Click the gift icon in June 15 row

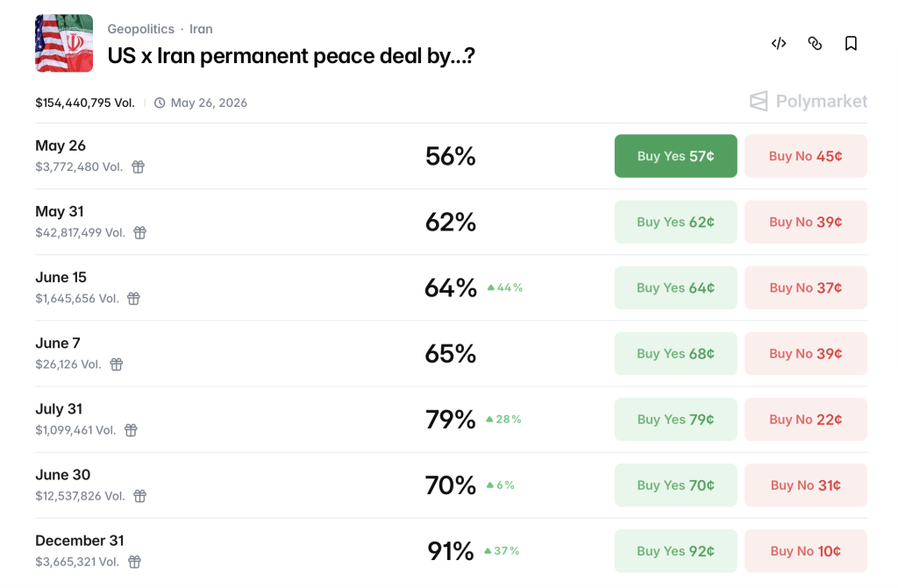(x=133, y=298)
